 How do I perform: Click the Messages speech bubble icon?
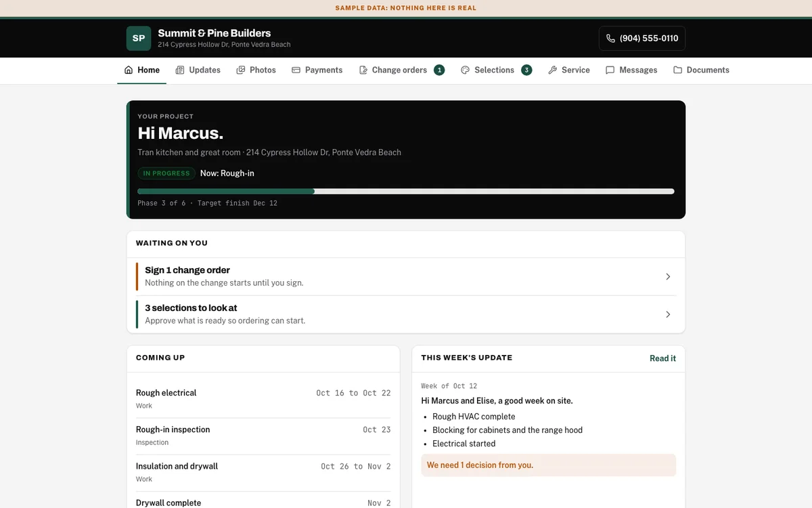click(610, 70)
